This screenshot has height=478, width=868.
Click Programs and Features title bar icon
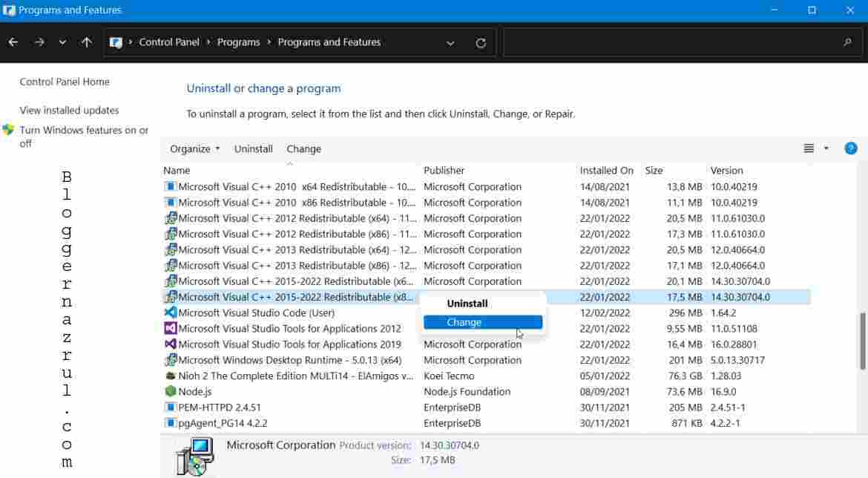click(x=9, y=10)
